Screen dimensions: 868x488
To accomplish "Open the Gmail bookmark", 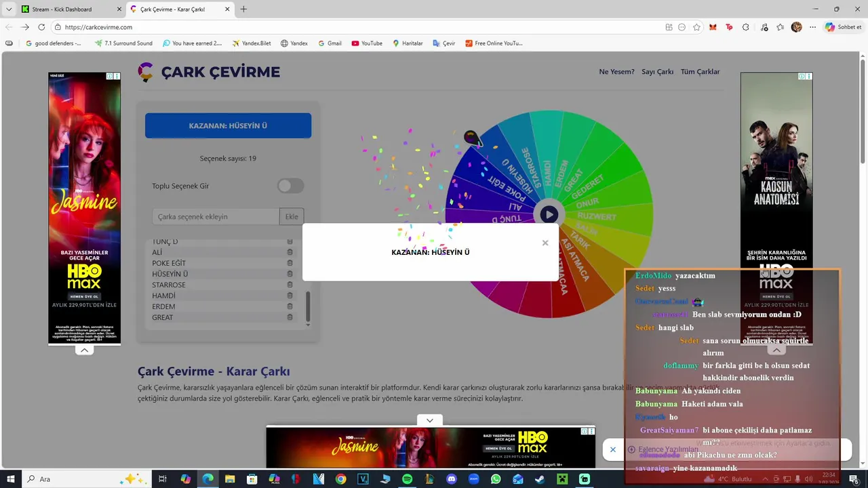I will point(330,43).
